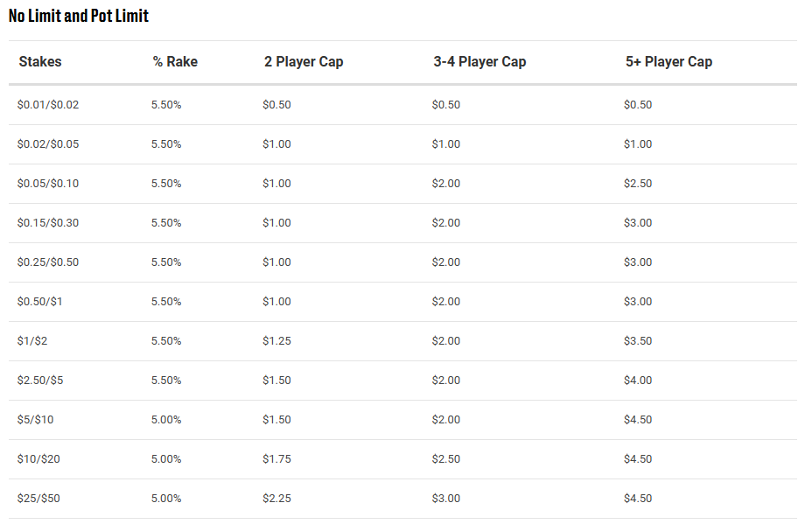
Task: Click the 5+ Player Cap header
Action: point(668,62)
